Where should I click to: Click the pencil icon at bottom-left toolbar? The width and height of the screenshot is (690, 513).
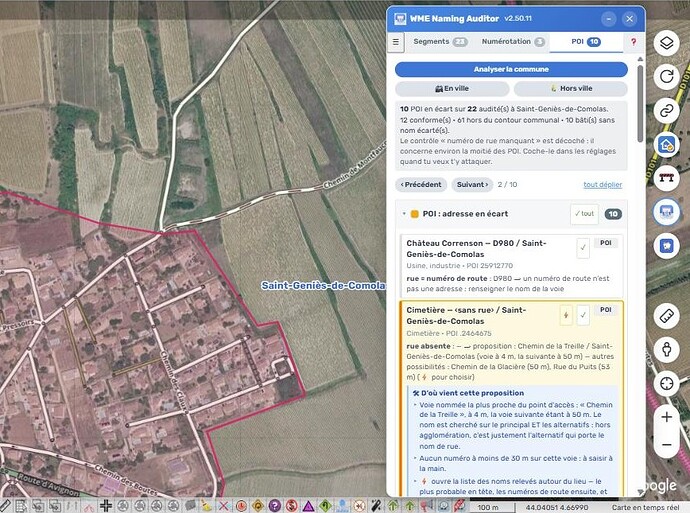(x=4, y=506)
